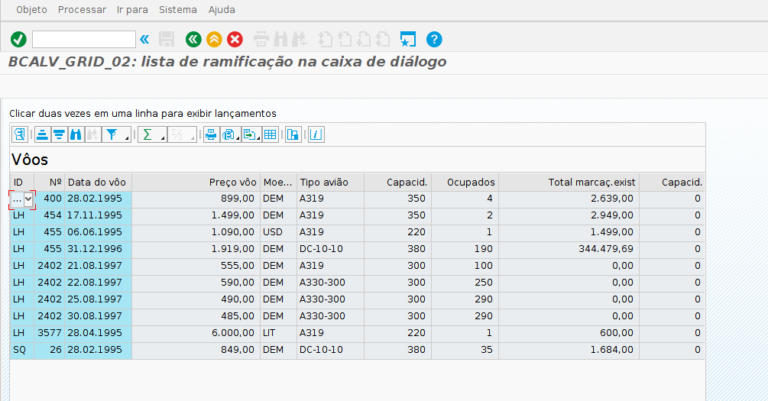768x401 pixels.
Task: Click the green Enter checkmark icon
Action: pyautogui.click(x=18, y=40)
